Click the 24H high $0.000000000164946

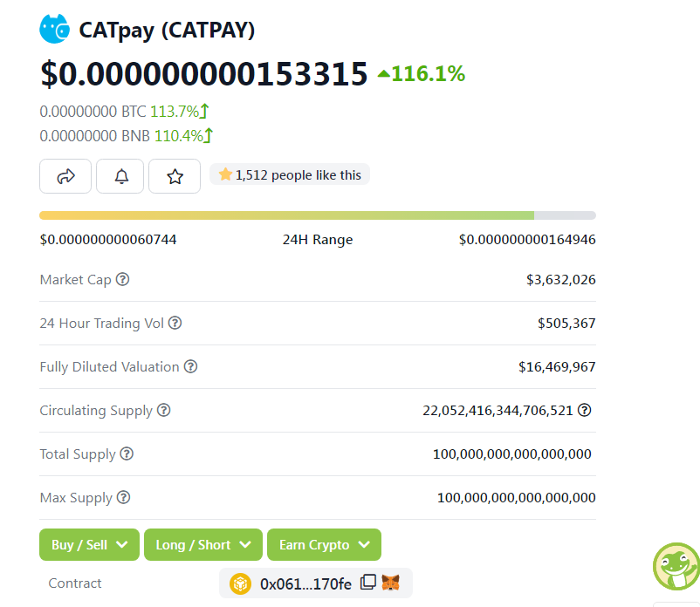[527, 240]
